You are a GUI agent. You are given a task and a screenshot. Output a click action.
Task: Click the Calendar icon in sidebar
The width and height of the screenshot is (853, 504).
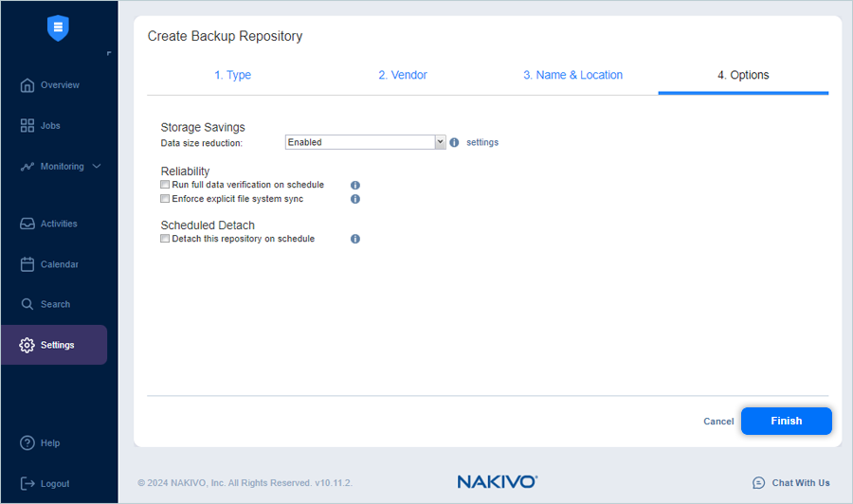27,264
